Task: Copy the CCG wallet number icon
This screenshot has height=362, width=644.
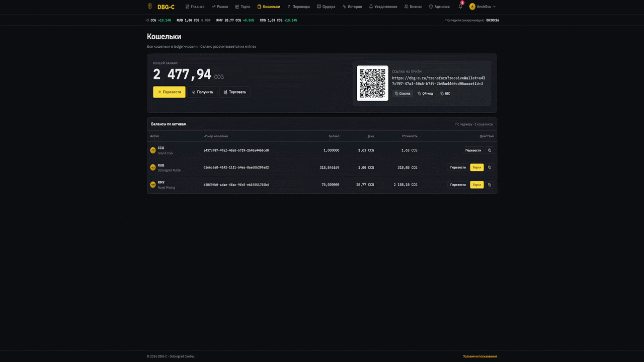Action: pos(490,150)
